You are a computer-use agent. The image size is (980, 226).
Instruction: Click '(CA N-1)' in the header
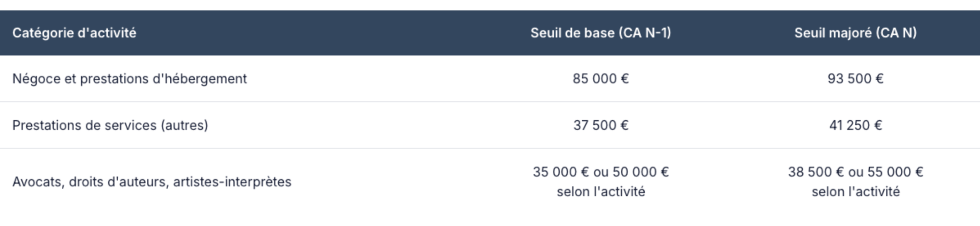(645, 33)
